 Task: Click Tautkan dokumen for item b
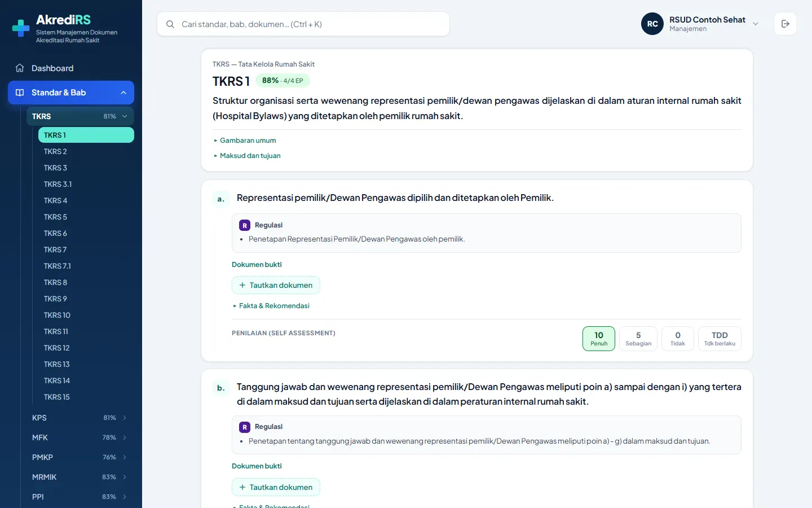click(x=276, y=487)
